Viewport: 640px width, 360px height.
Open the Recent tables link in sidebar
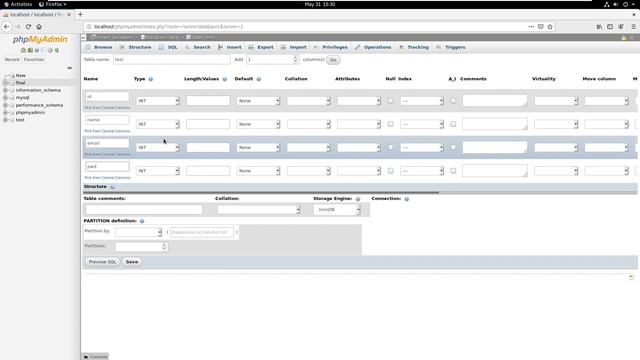click(x=12, y=60)
